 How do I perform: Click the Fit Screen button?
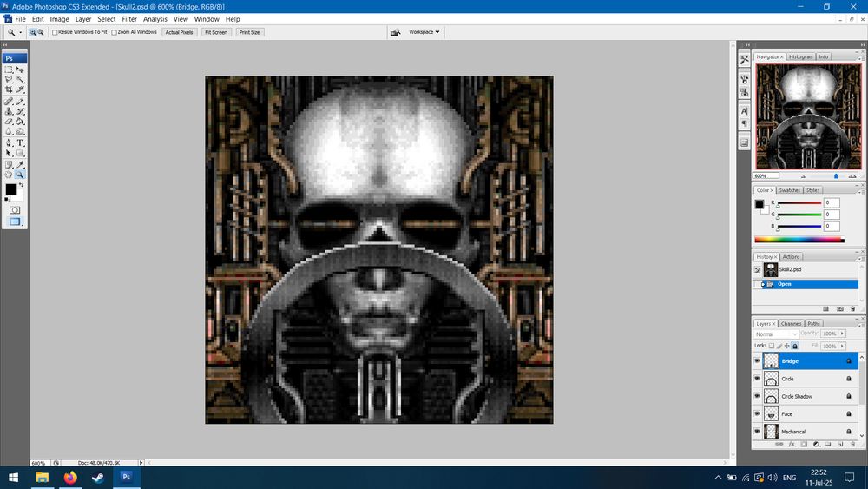coord(216,32)
